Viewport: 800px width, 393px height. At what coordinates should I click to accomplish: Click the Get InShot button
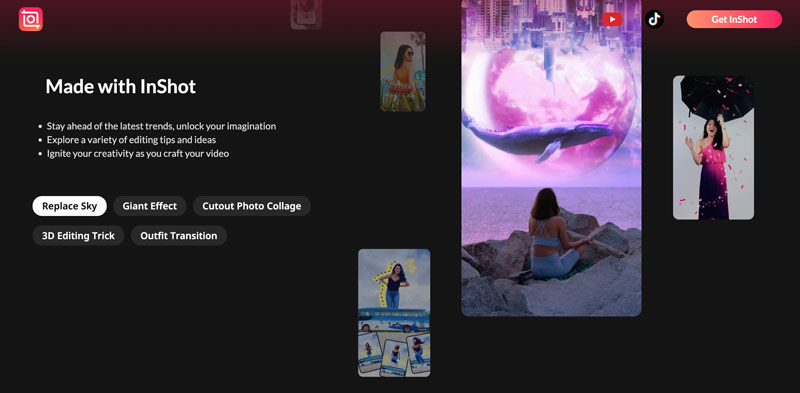734,19
